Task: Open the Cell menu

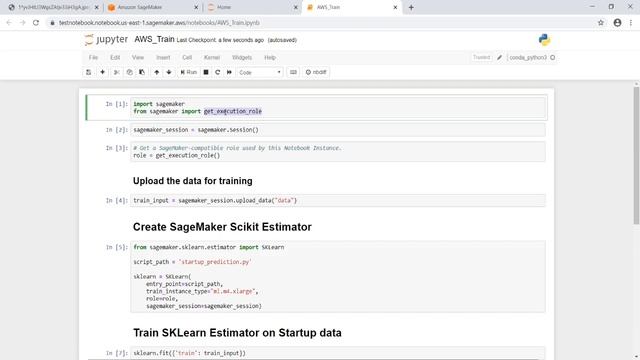Action: (x=187, y=58)
